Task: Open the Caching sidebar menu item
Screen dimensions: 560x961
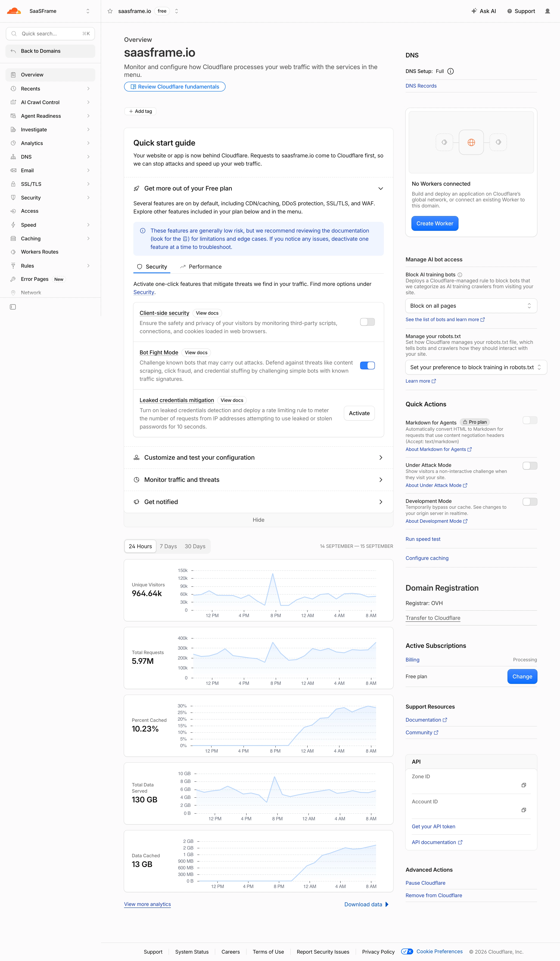Action: pyautogui.click(x=50, y=238)
